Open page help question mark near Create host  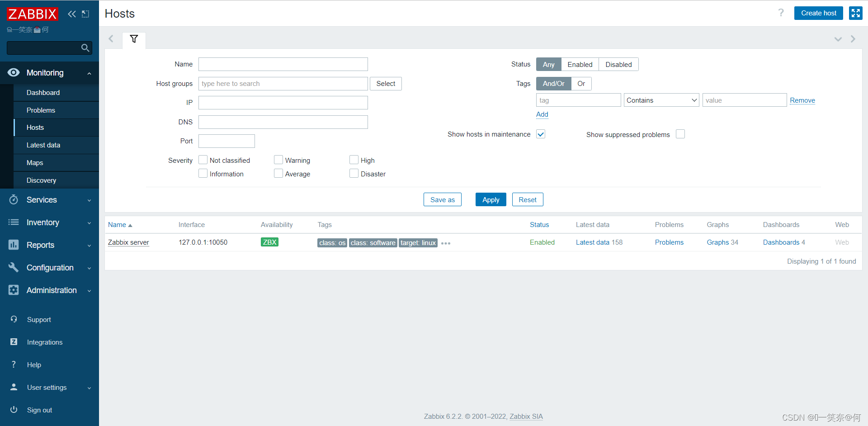pos(781,13)
